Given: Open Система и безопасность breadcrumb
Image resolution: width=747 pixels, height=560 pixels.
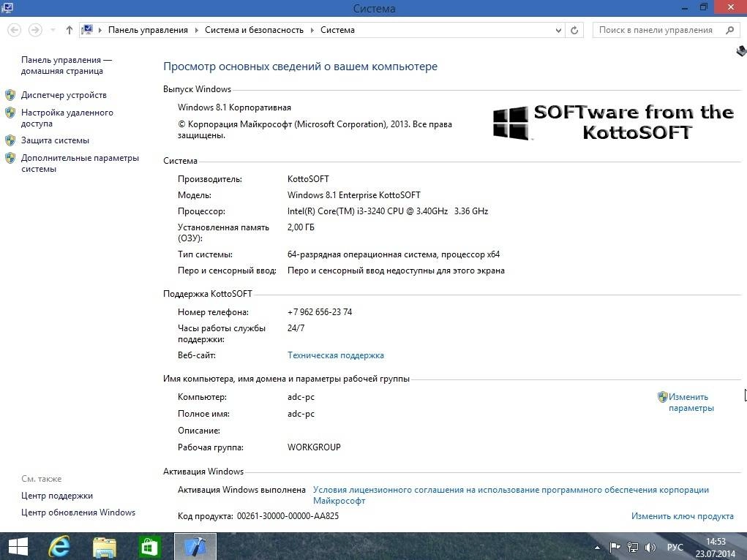Looking at the screenshot, I should (254, 30).
